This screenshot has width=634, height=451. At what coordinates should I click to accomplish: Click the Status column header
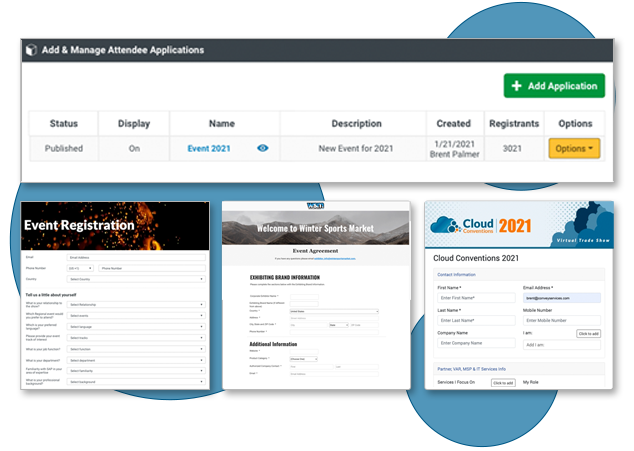63,123
